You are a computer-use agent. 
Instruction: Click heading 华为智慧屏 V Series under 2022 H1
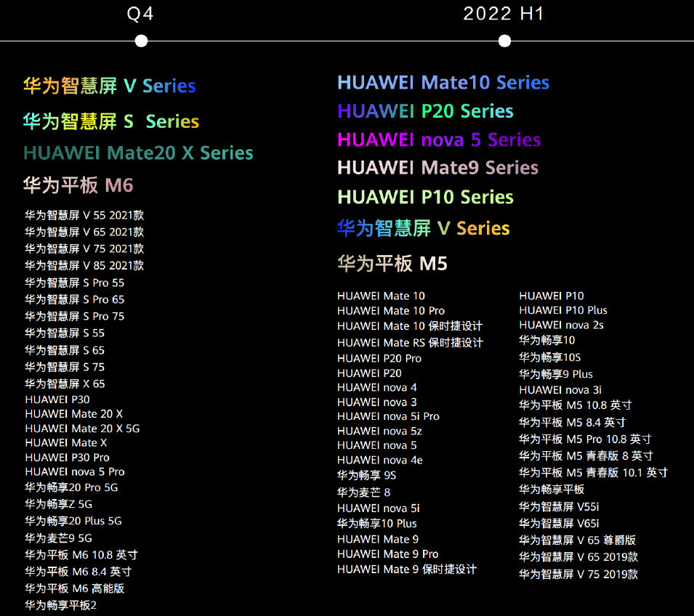point(424,228)
